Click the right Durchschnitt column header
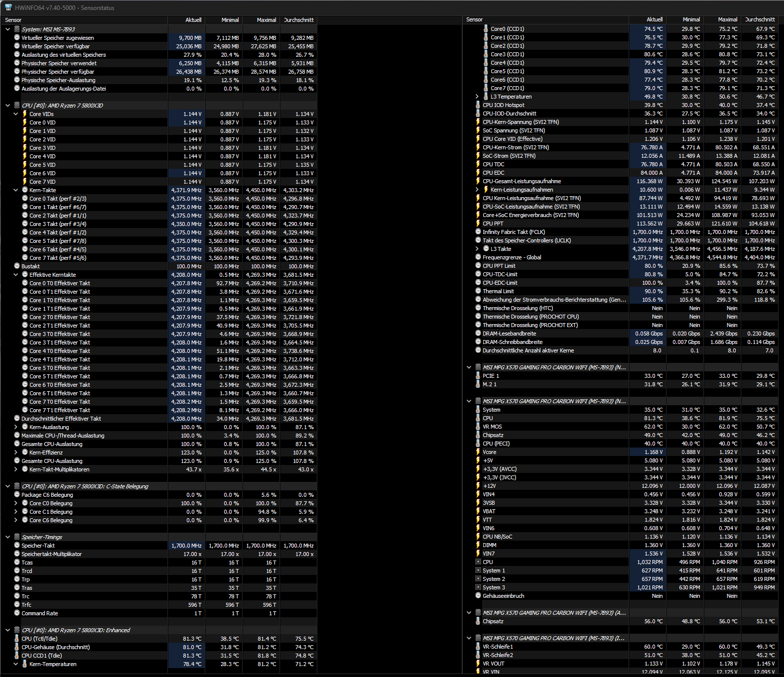This screenshot has width=784, height=677. point(760,19)
